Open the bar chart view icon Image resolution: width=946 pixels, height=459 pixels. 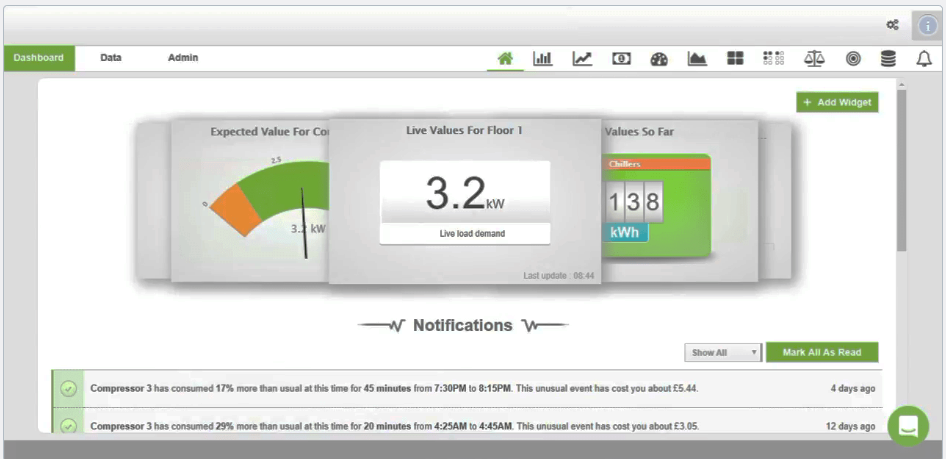click(542, 59)
